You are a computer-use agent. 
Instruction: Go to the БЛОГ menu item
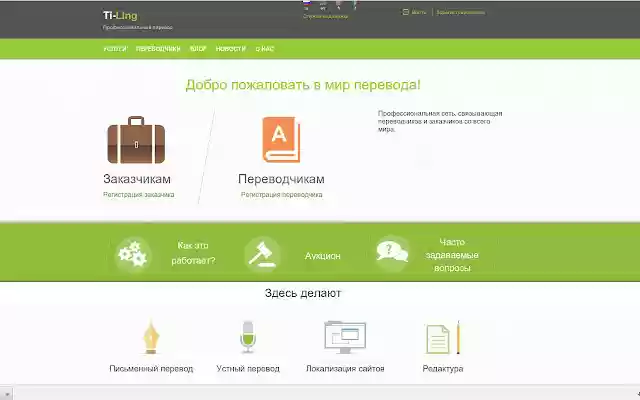click(198, 49)
